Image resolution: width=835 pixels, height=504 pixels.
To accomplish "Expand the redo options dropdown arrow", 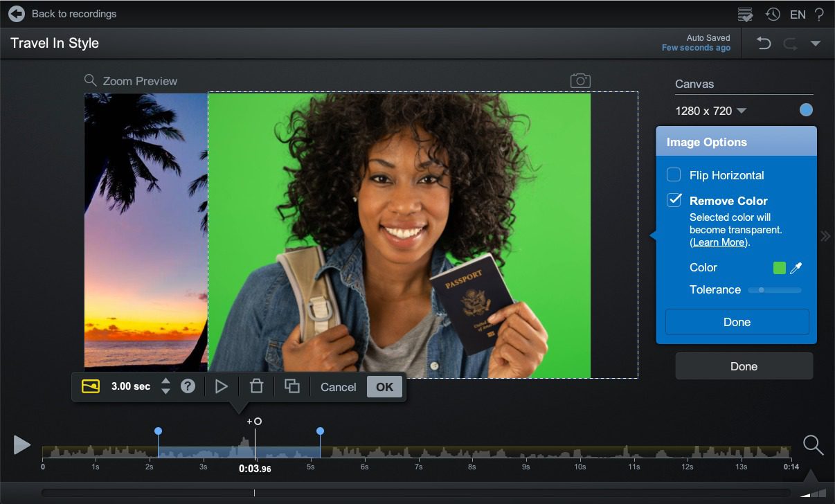I will [x=816, y=43].
